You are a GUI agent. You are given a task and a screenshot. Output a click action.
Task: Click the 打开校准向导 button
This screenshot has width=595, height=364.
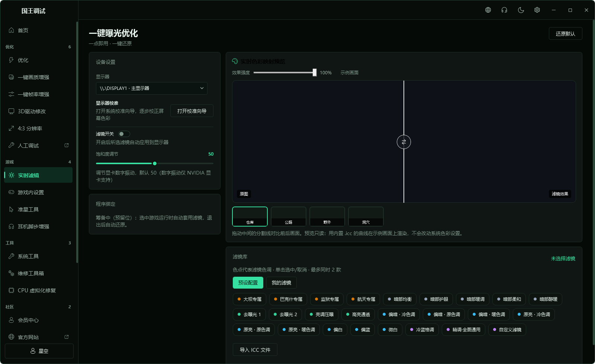click(x=192, y=111)
